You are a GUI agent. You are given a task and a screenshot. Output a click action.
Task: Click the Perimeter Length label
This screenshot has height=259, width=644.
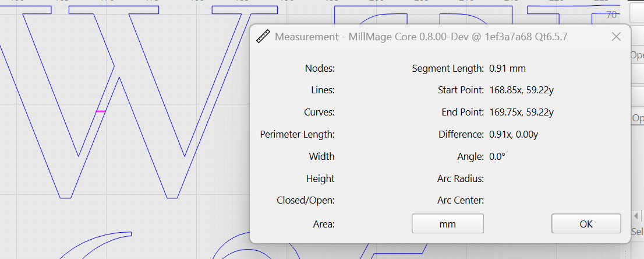tap(297, 135)
